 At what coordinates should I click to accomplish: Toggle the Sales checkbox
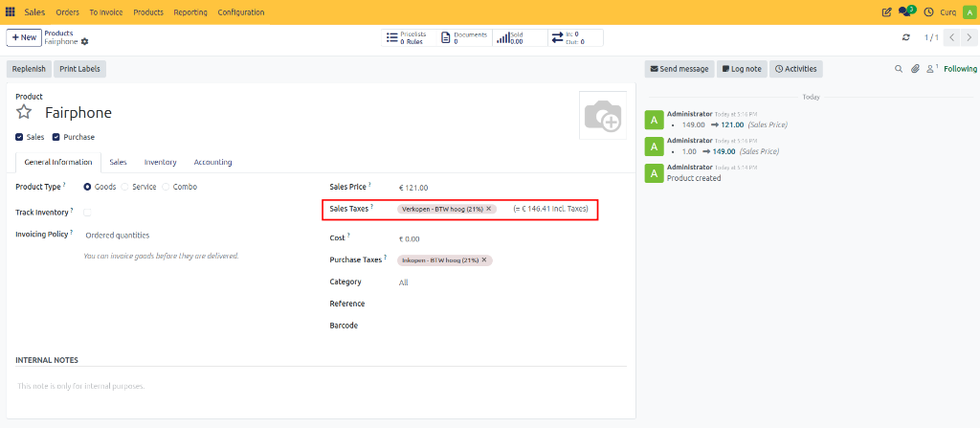click(19, 136)
